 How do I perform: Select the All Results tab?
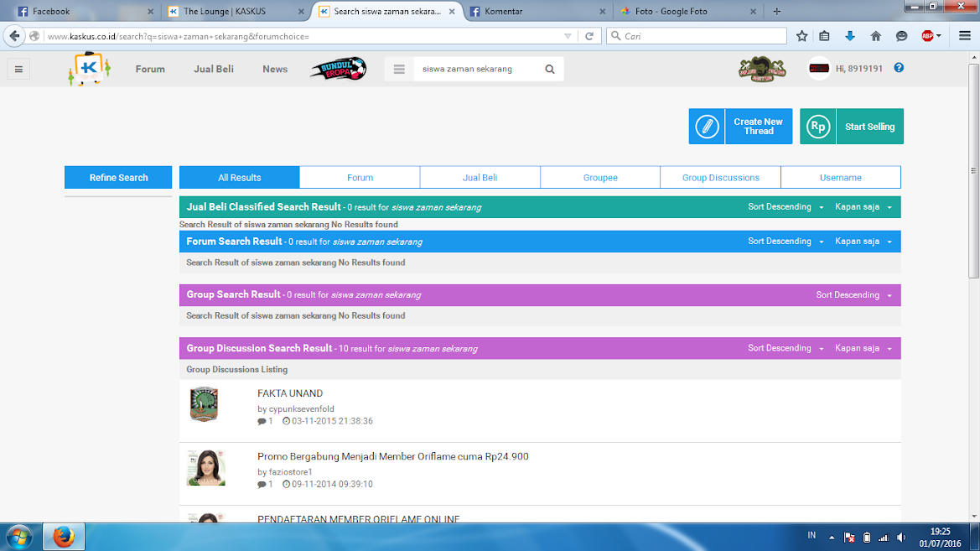coord(240,178)
